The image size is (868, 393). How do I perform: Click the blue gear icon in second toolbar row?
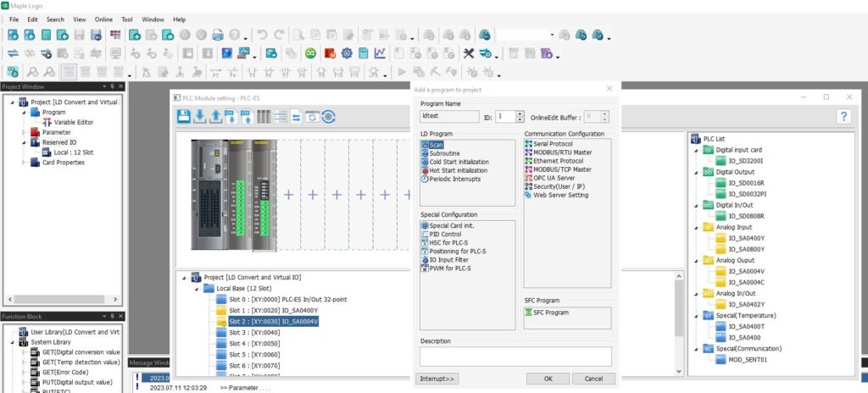click(x=347, y=53)
